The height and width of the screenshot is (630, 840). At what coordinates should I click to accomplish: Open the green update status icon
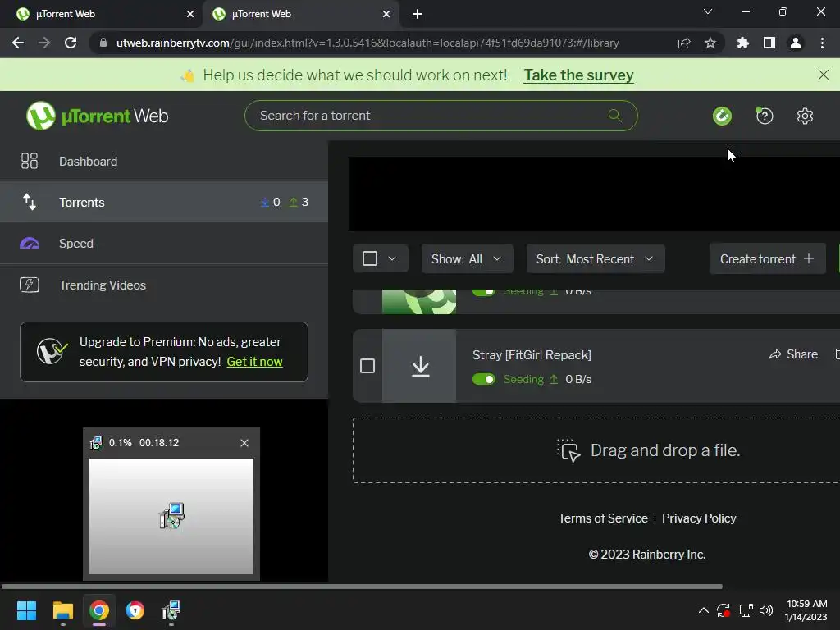click(x=722, y=116)
